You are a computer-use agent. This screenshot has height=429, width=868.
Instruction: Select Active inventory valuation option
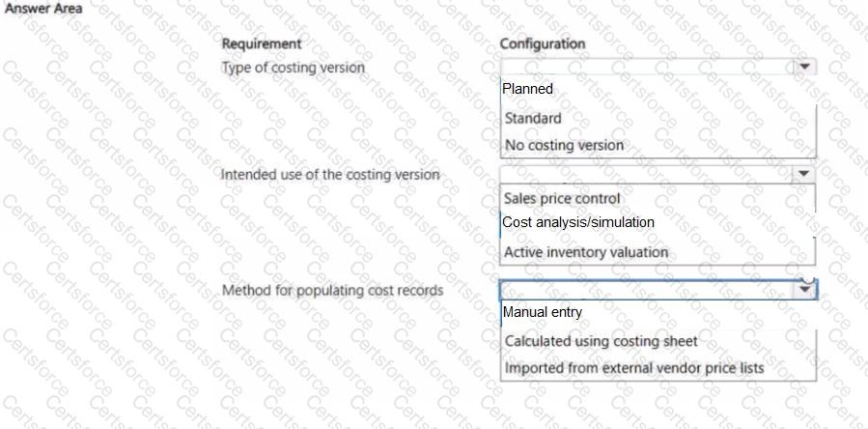pos(585,252)
